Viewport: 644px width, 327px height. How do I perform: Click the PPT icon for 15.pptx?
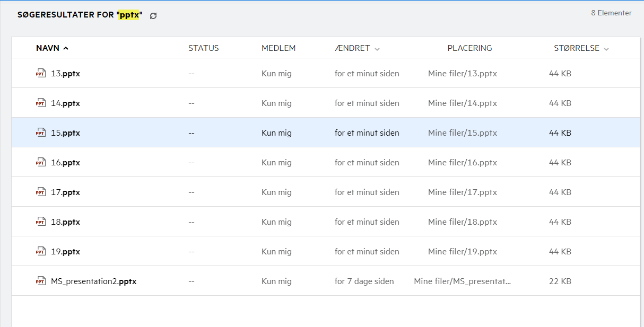click(x=40, y=133)
